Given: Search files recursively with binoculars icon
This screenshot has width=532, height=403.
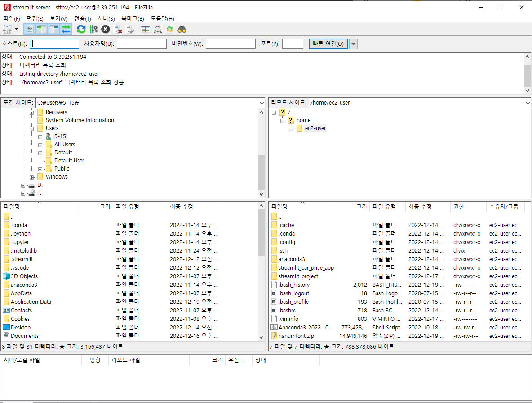Looking at the screenshot, I should [182, 30].
